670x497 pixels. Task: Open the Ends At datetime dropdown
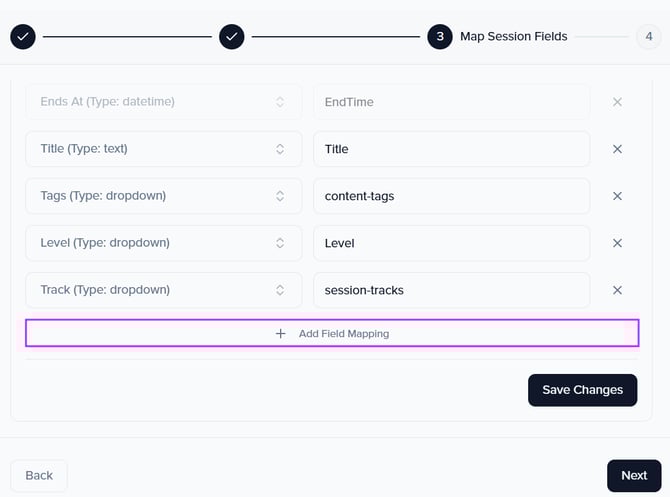point(163,102)
